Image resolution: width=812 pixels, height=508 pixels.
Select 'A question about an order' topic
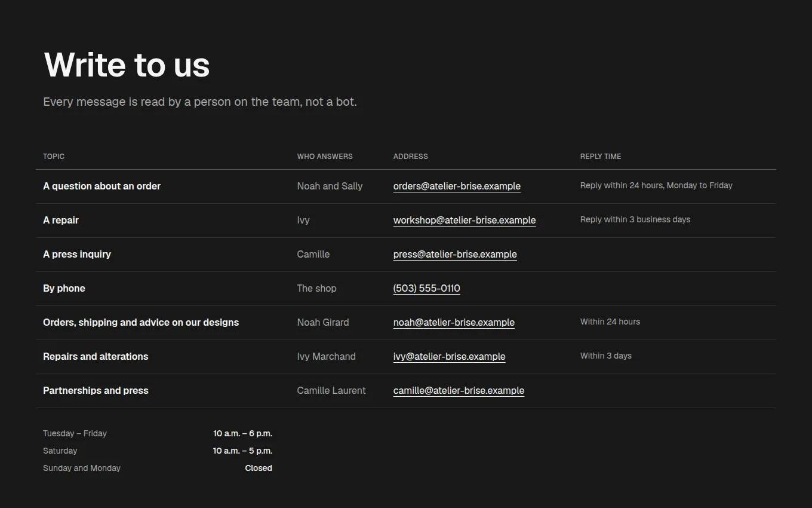[x=102, y=186]
